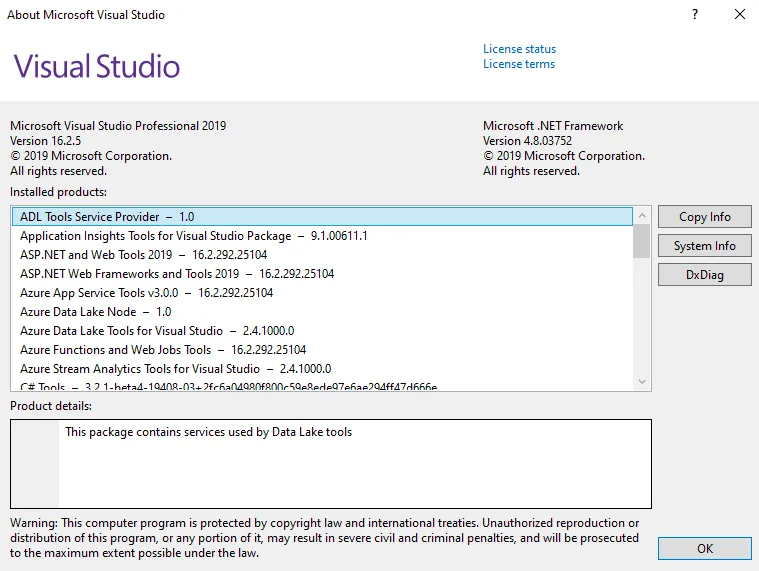Select Application Insights Tools for Visual Studio Package
The height and width of the screenshot is (571, 759).
click(x=322, y=236)
